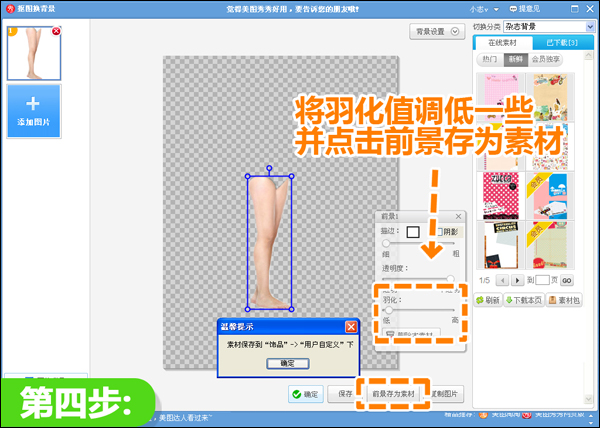This screenshot has height=428, width=600.
Task: Toggle the 阴影 shadow checkbox
Action: 438,231
